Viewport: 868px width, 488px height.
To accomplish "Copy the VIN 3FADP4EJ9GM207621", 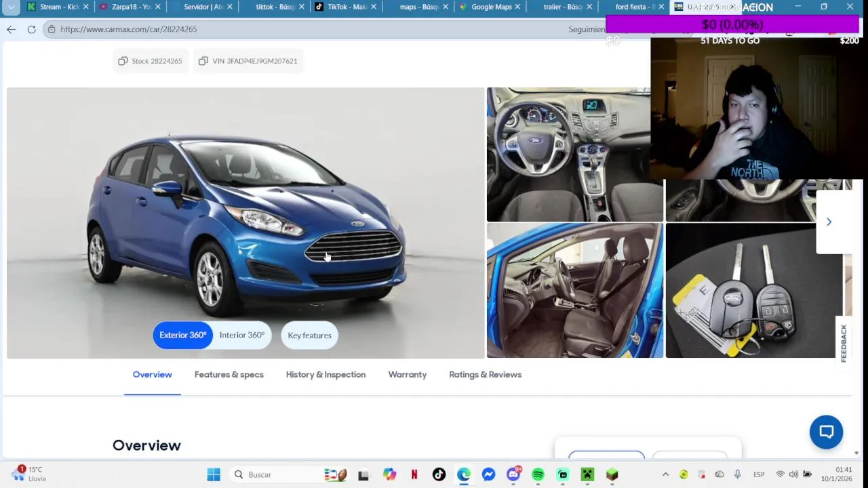I will pyautogui.click(x=248, y=61).
